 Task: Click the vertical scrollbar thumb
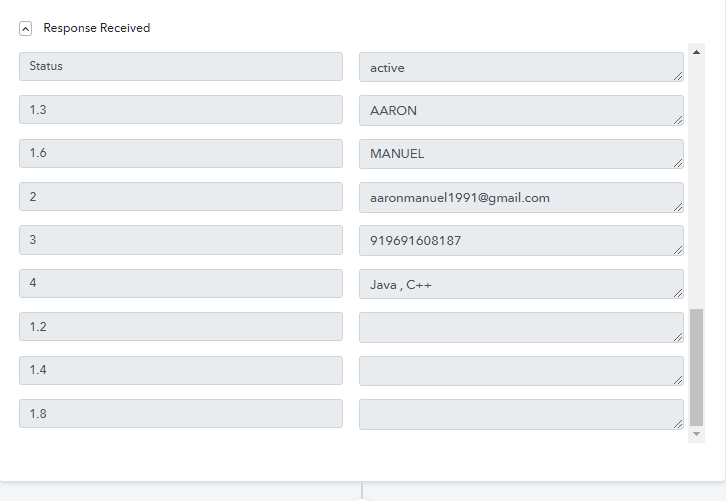(x=697, y=366)
